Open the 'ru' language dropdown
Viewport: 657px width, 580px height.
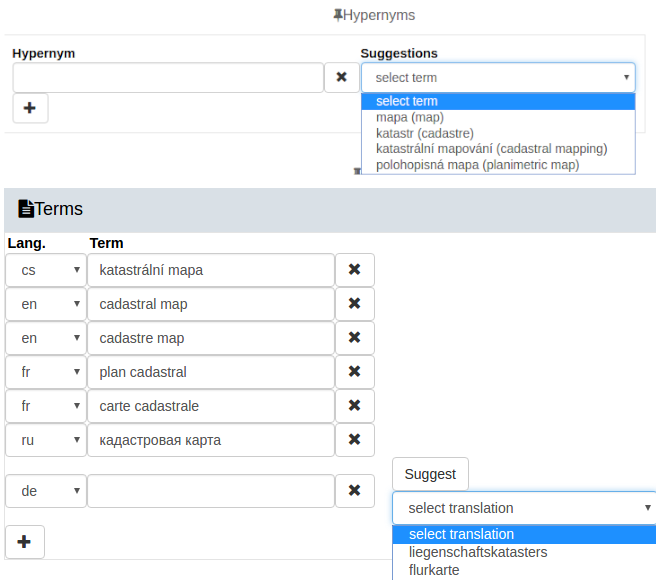[x=45, y=440]
